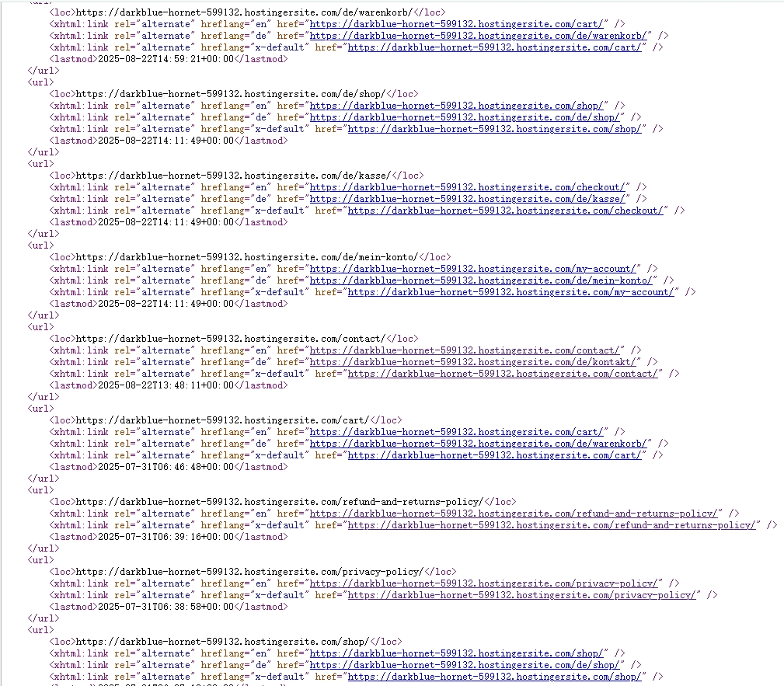Open the en shop link under the /de/shop/ entry
The image size is (784, 686).
pyautogui.click(x=457, y=106)
